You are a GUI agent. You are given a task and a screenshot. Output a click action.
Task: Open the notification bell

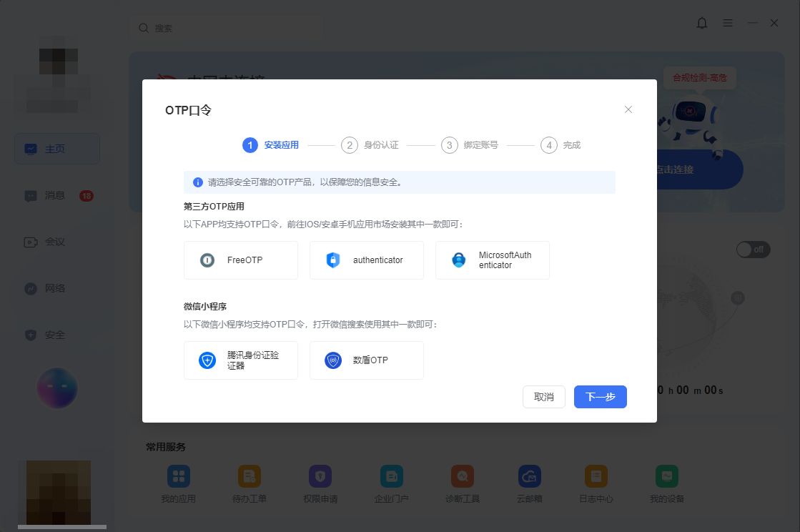tap(702, 23)
